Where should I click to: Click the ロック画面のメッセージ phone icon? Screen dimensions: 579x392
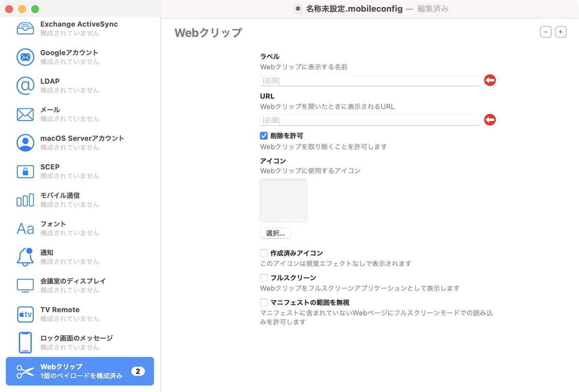(x=25, y=343)
